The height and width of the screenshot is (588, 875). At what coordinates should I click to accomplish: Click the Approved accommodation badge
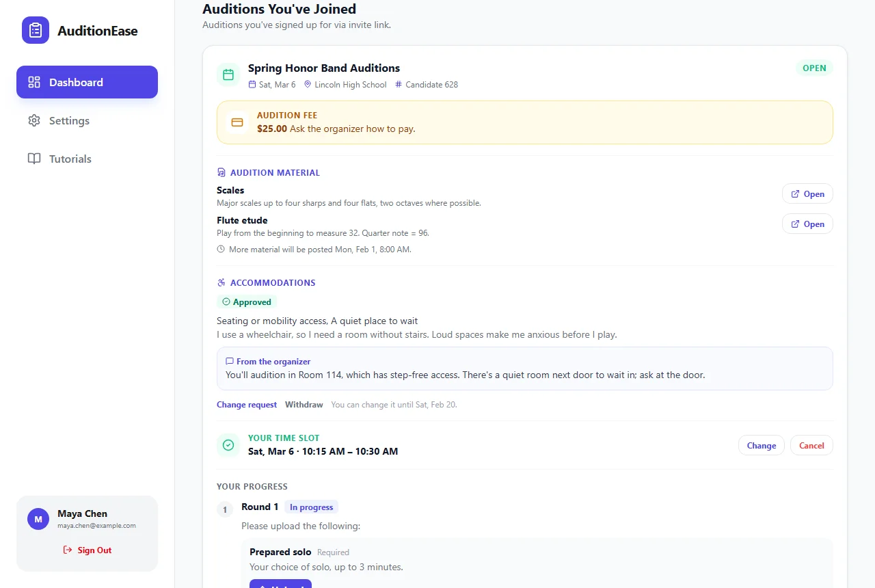[247, 302]
